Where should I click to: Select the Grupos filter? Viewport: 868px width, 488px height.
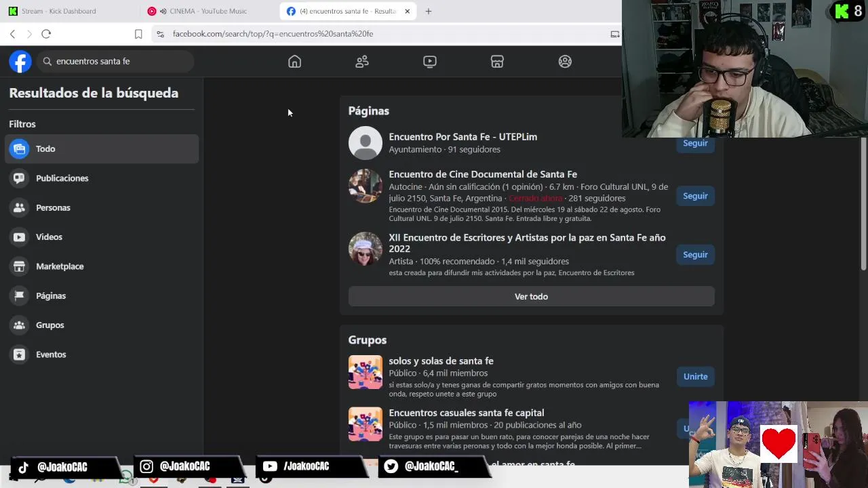(x=102, y=325)
